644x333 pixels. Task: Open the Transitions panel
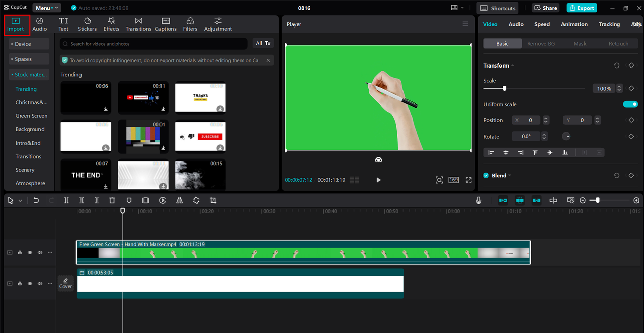pos(138,24)
